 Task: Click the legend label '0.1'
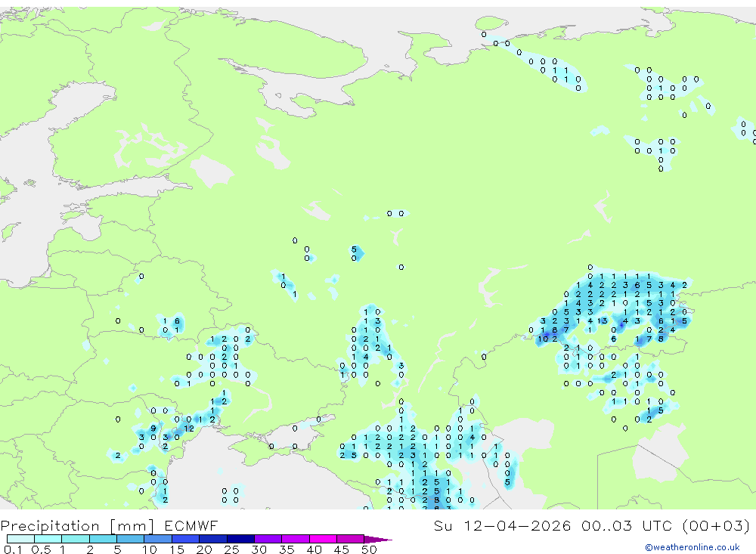pos(13,549)
